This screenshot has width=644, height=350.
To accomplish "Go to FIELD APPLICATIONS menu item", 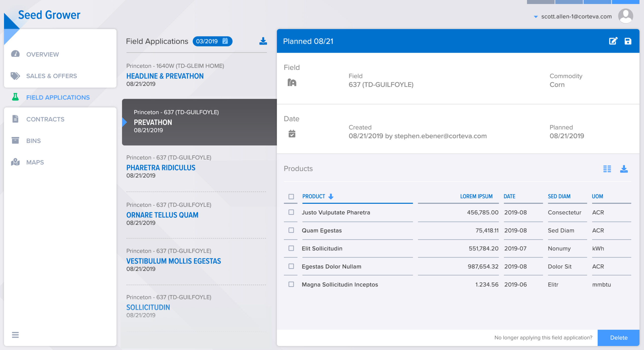I will click(x=58, y=97).
